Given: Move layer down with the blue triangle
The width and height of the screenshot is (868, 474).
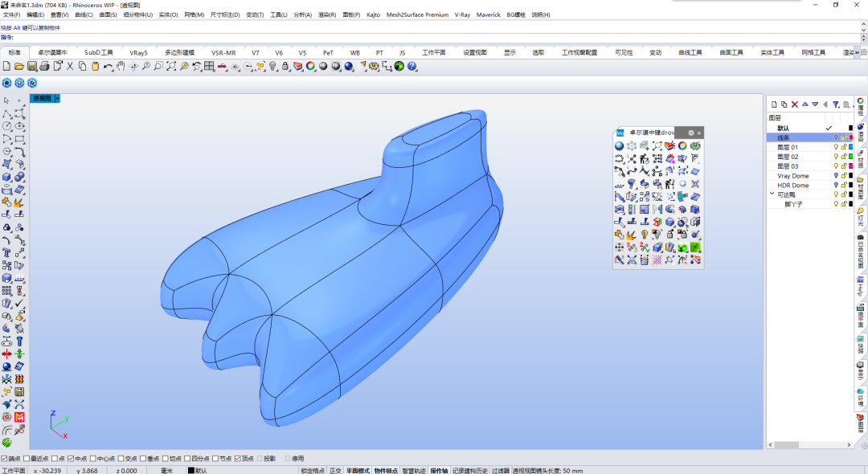Looking at the screenshot, I should coord(815,104).
